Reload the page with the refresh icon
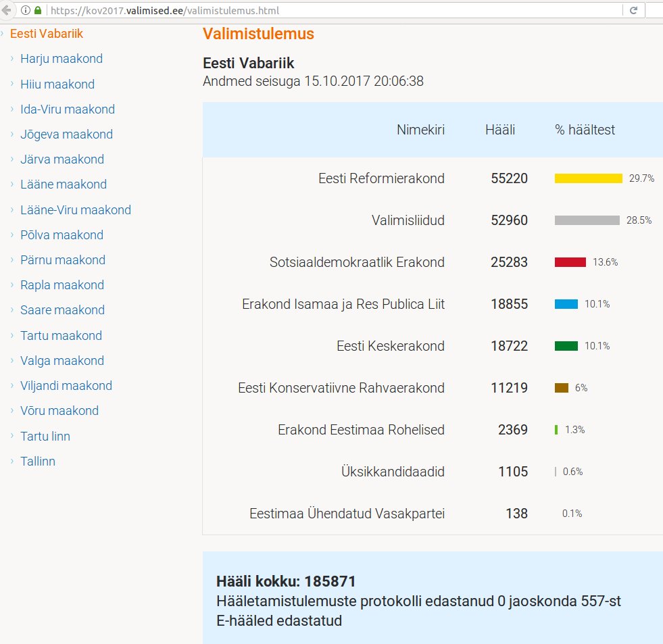The height and width of the screenshot is (644, 663). click(633, 10)
